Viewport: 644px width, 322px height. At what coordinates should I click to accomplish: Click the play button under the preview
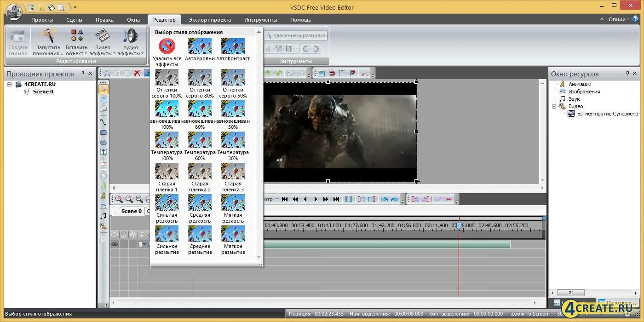tap(316, 199)
